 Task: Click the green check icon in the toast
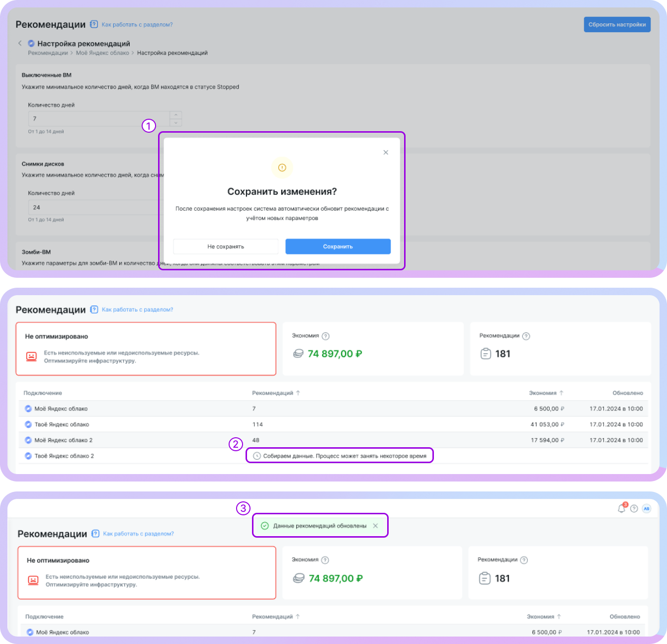(265, 526)
